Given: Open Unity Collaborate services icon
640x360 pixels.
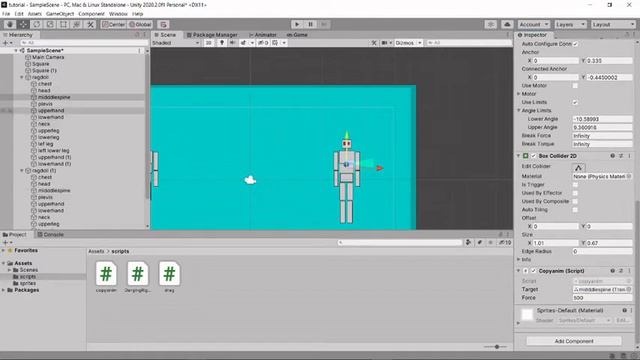Looking at the screenshot, I should point(491,24).
